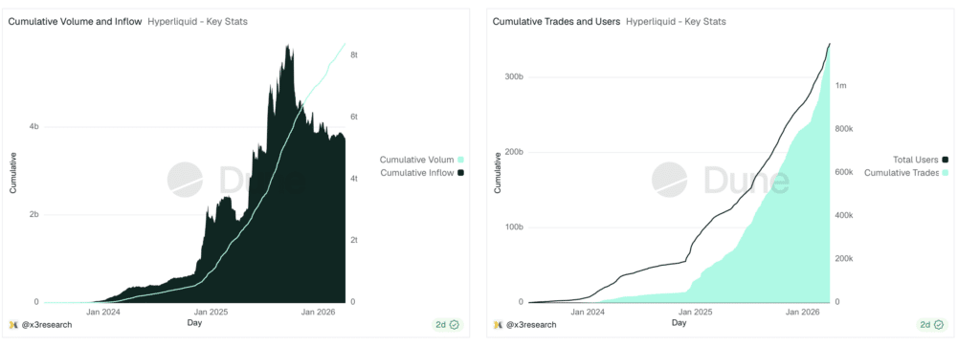Click the 'Cumulative' y-axis title on right chart
980x346 pixels.
(x=498, y=172)
